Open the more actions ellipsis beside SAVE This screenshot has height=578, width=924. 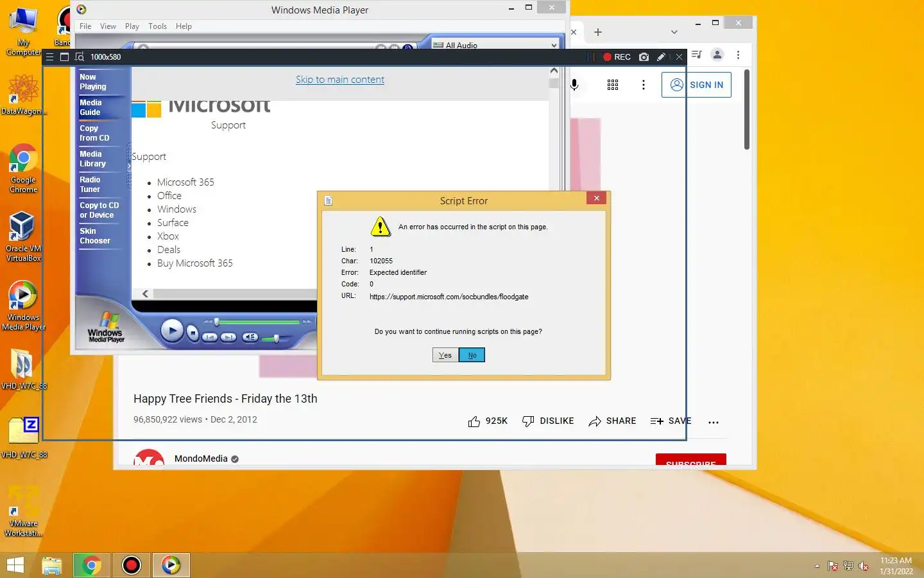[x=714, y=422]
